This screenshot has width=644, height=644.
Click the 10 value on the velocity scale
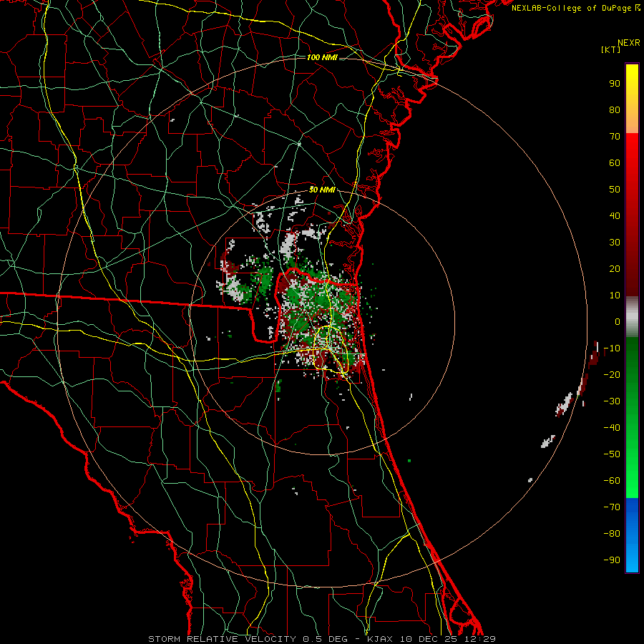click(615, 296)
